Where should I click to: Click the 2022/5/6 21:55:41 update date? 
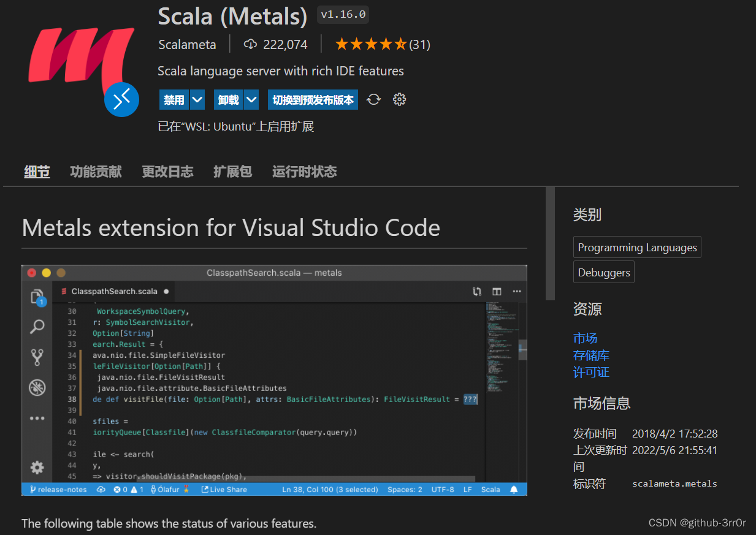[x=674, y=450]
